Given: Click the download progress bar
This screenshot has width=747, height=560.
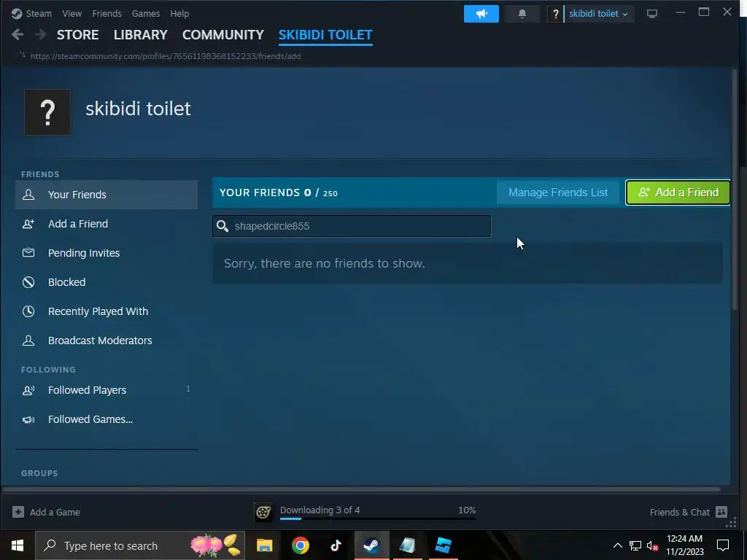Looking at the screenshot, I should pyautogui.click(x=378, y=518).
